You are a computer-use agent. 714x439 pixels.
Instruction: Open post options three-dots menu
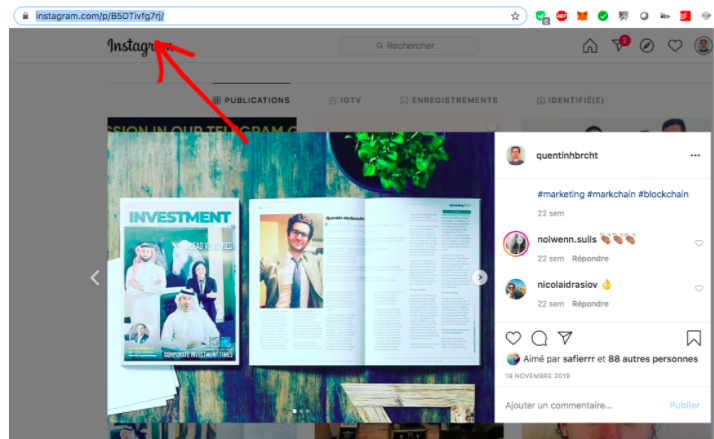(695, 155)
